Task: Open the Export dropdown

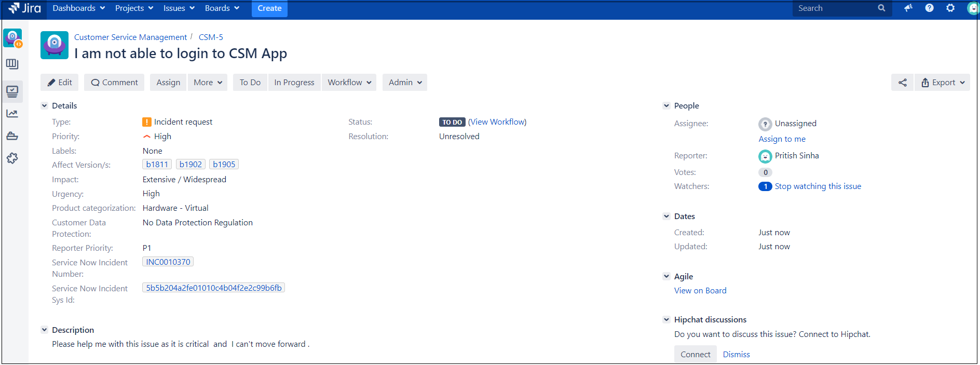Action: click(943, 82)
